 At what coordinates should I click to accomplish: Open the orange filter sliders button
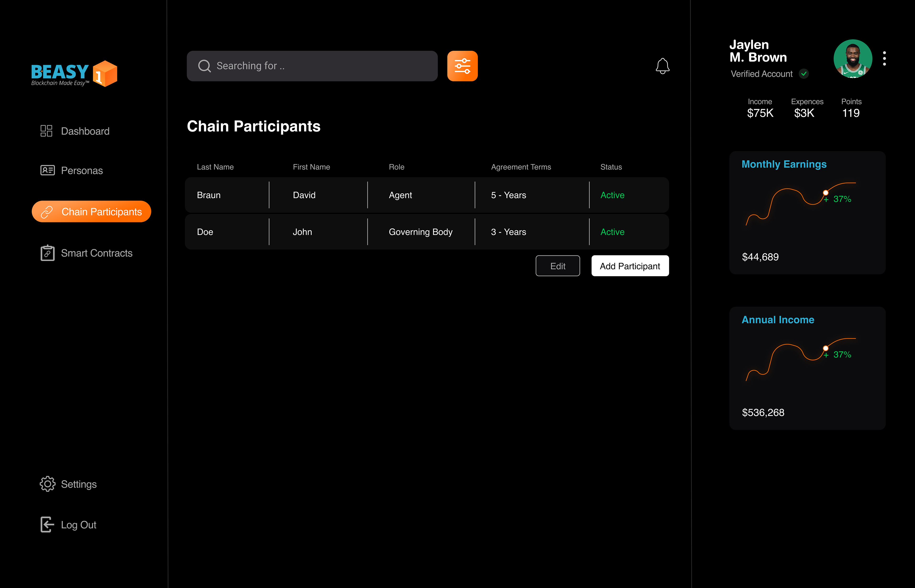click(x=462, y=66)
